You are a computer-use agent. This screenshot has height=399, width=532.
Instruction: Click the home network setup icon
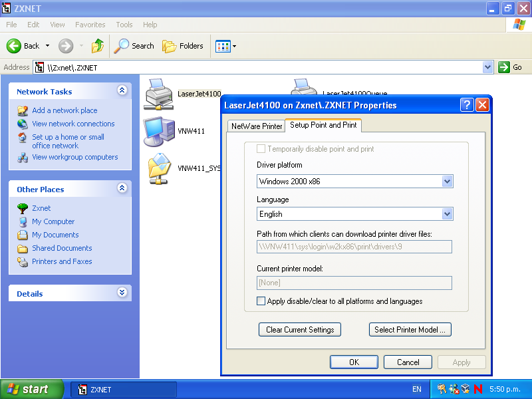click(23, 138)
